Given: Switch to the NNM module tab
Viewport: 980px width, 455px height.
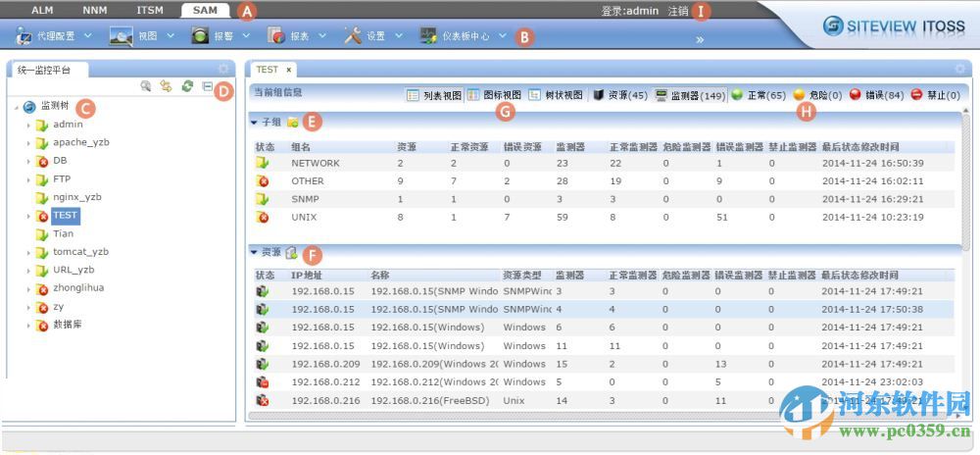Looking at the screenshot, I should (x=94, y=10).
